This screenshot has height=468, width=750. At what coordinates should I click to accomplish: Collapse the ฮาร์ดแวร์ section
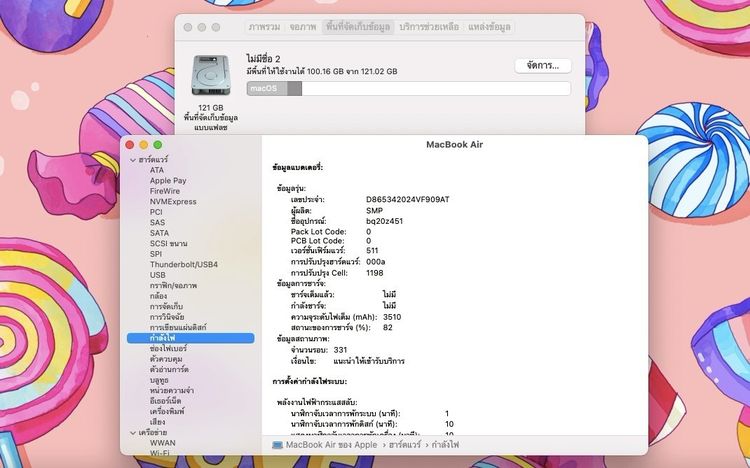133,160
